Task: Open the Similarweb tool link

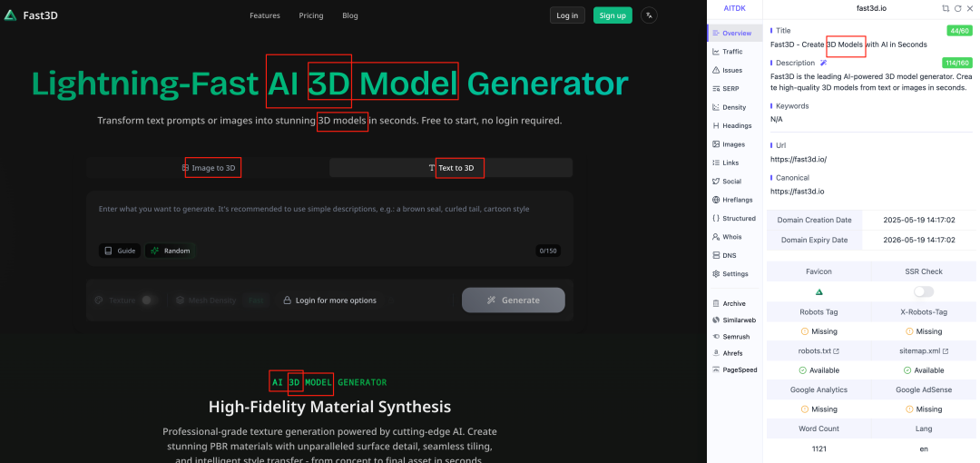Action: click(734, 320)
